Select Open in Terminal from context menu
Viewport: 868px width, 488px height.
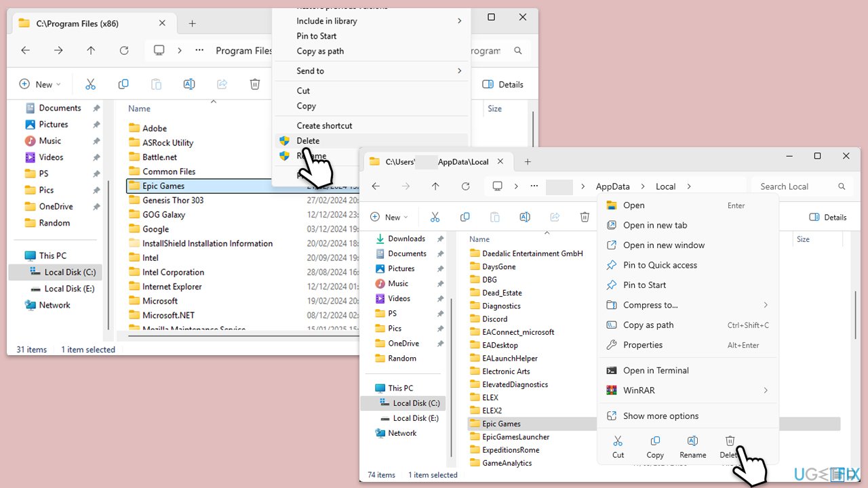[x=656, y=371]
